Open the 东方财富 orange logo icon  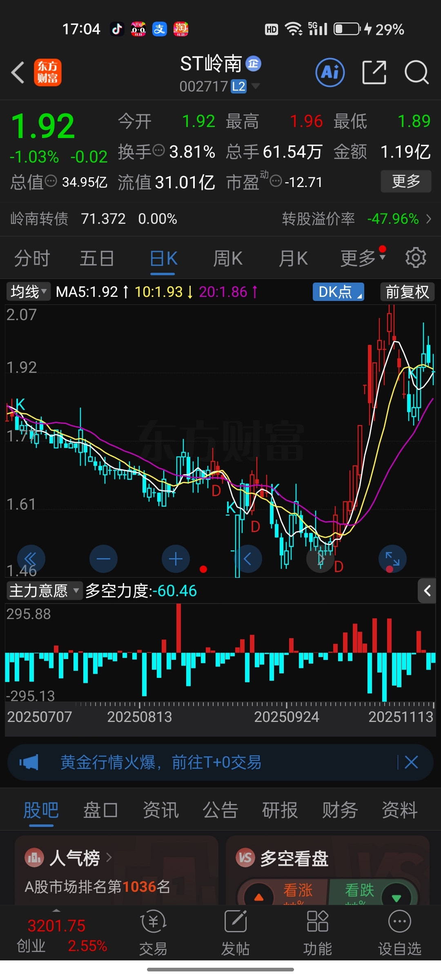coord(47,72)
